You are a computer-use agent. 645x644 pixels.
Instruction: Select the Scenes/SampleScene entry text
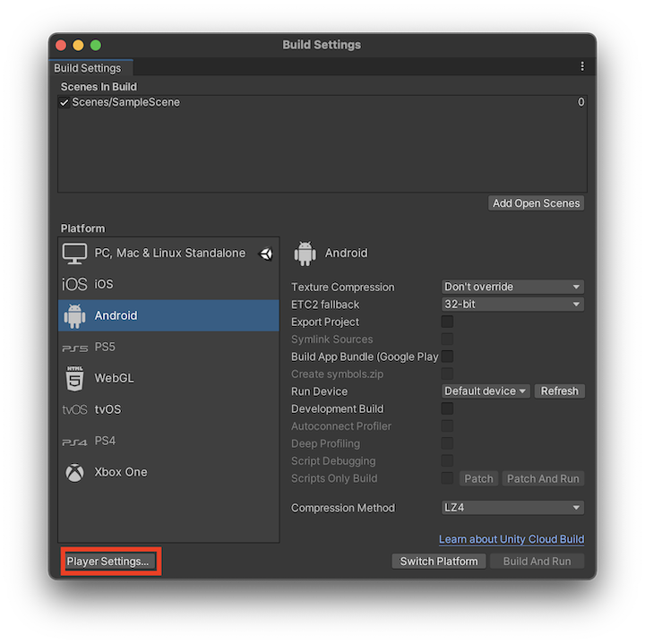click(x=126, y=102)
